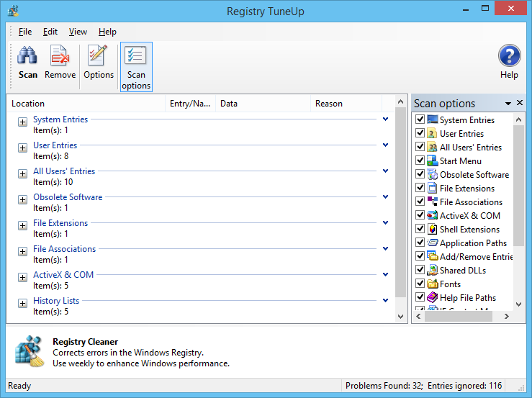Screen dimensions: 532x398
Task: Click the results list vertical scrollbar thumb
Action: pyautogui.click(x=400, y=202)
